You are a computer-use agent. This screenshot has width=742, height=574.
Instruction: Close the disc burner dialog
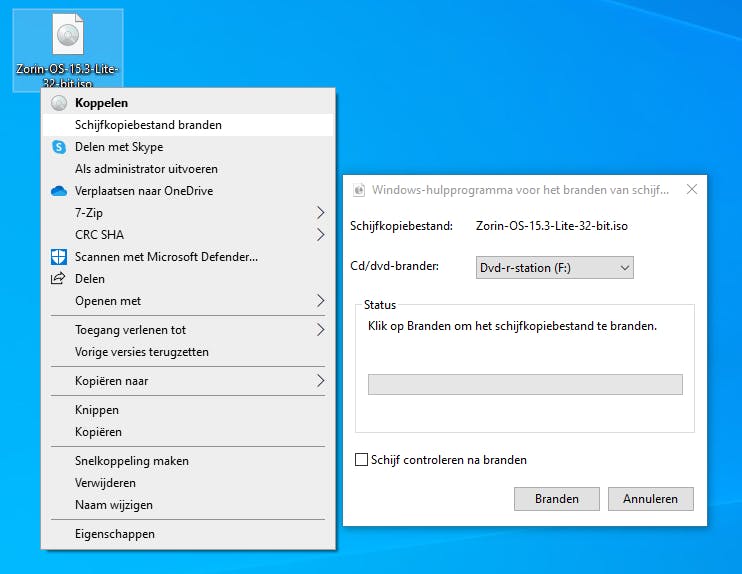point(691,189)
